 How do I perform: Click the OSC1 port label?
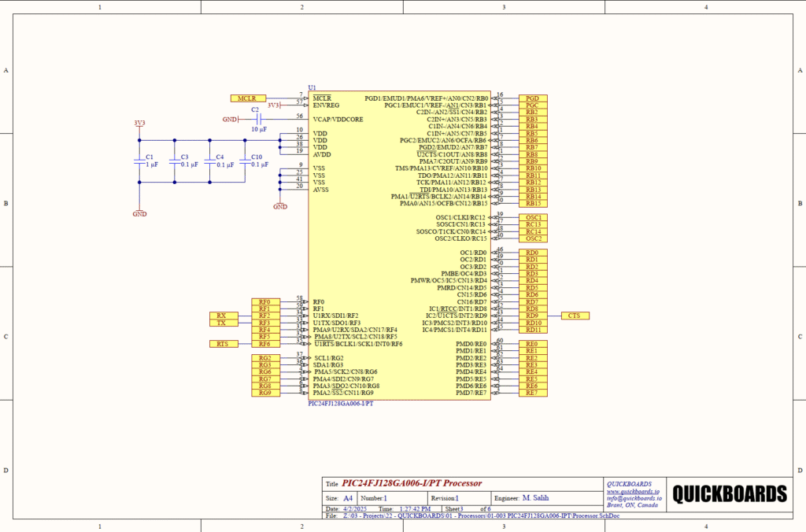pyautogui.click(x=533, y=217)
